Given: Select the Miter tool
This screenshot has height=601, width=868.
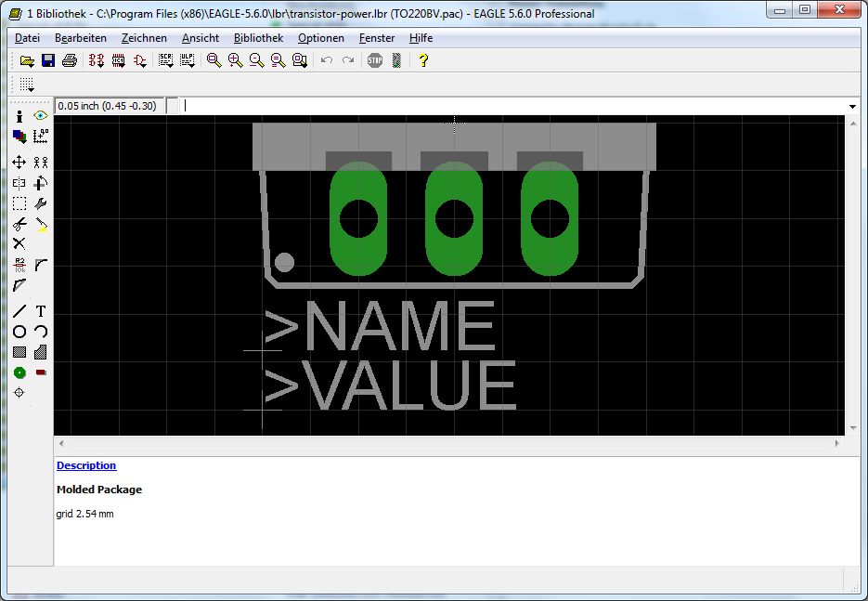Looking at the screenshot, I should 41,266.
